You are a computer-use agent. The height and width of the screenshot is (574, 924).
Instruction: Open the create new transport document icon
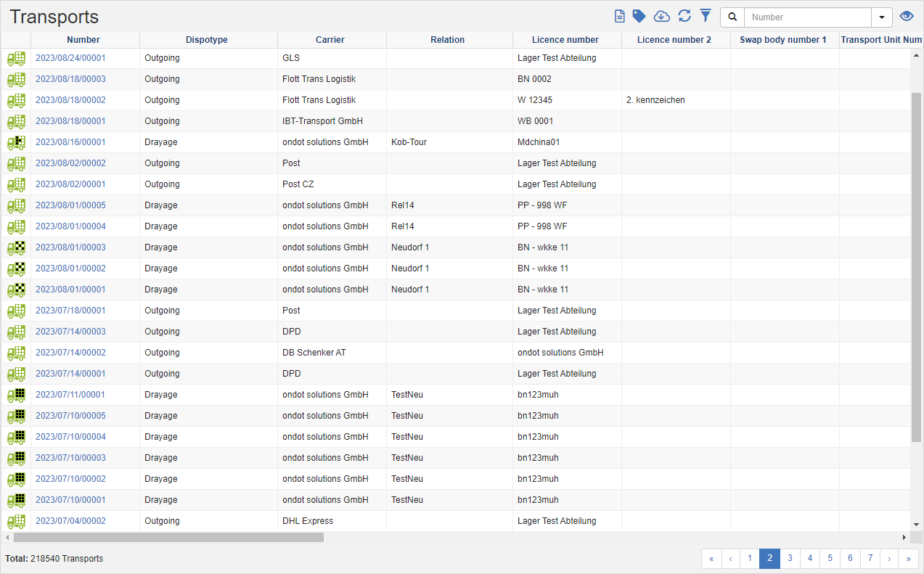[x=619, y=15]
